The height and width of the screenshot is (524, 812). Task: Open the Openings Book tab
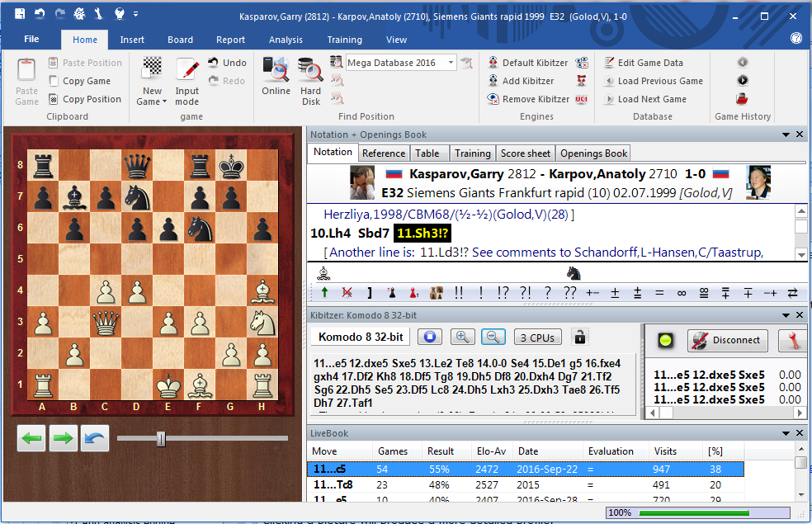(593, 153)
